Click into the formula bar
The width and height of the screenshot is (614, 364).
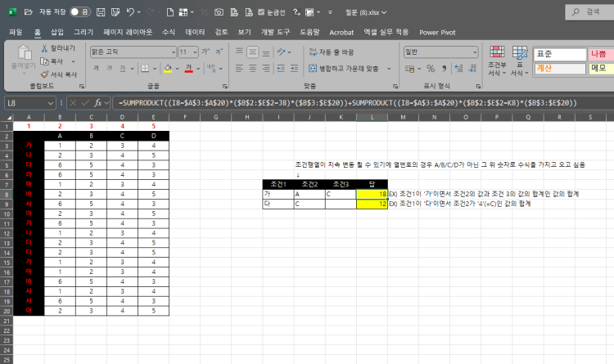(x=363, y=103)
